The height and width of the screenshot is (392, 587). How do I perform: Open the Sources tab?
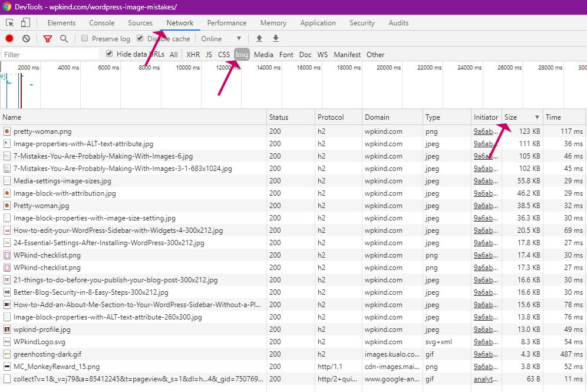pyautogui.click(x=140, y=23)
